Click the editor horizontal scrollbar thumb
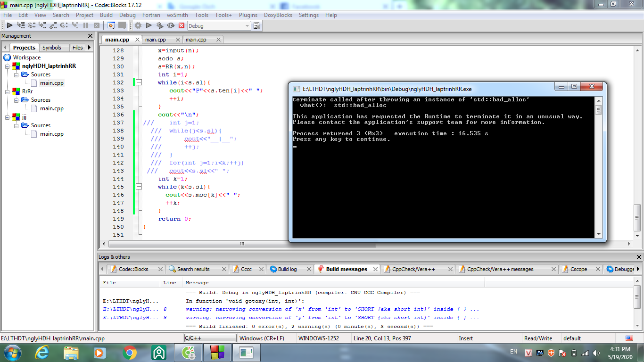The image size is (644, 362). (x=242, y=244)
